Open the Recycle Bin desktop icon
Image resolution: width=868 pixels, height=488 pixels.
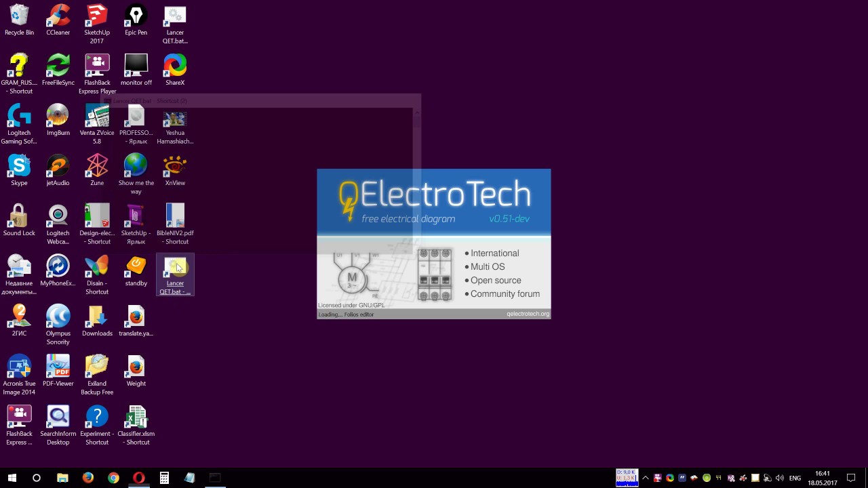pyautogui.click(x=19, y=20)
